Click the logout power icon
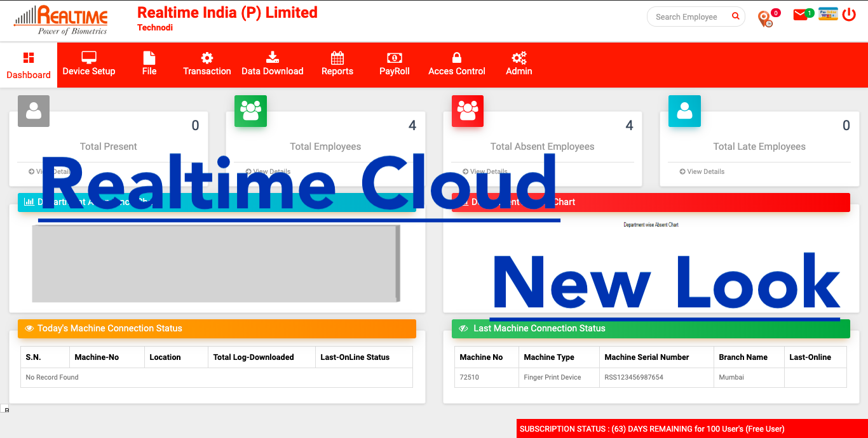The height and width of the screenshot is (438, 868). tap(849, 14)
